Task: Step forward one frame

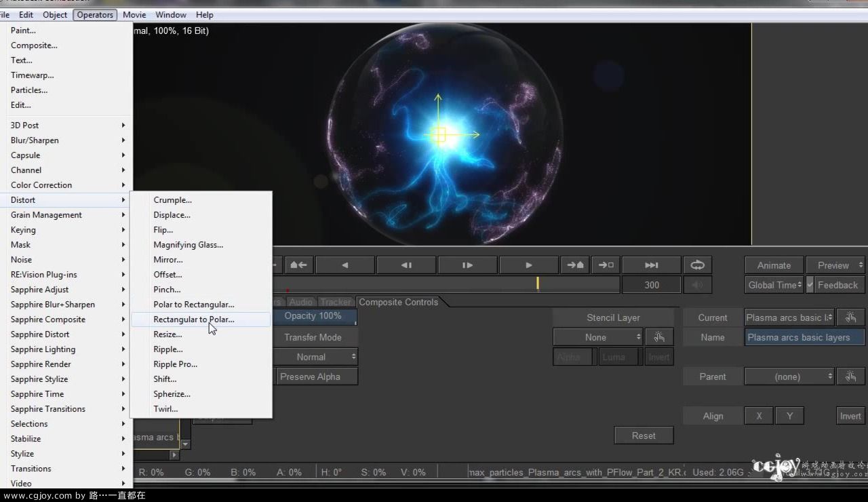Action: click(467, 265)
